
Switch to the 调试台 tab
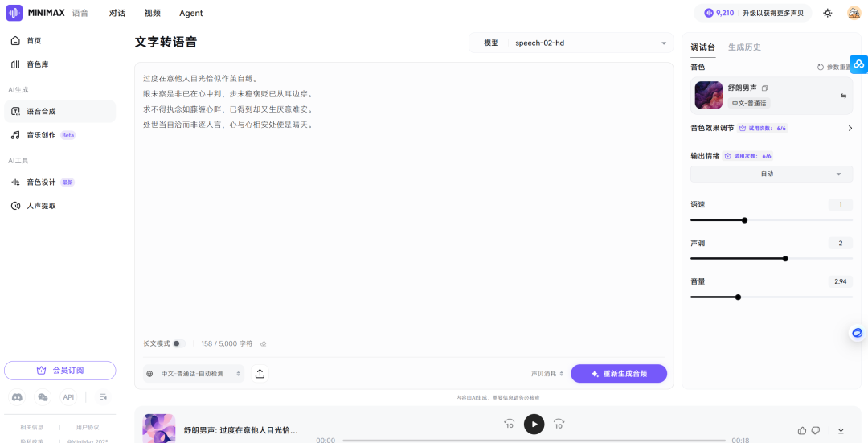pyautogui.click(x=703, y=47)
